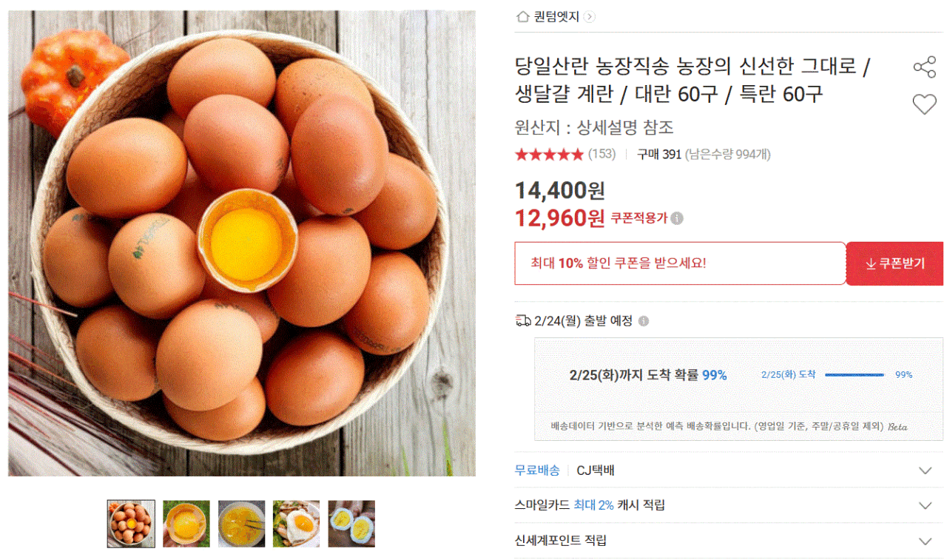The image size is (947, 560).
Task: Click the home icon beside 퀀텀엣지
Action: (522, 16)
